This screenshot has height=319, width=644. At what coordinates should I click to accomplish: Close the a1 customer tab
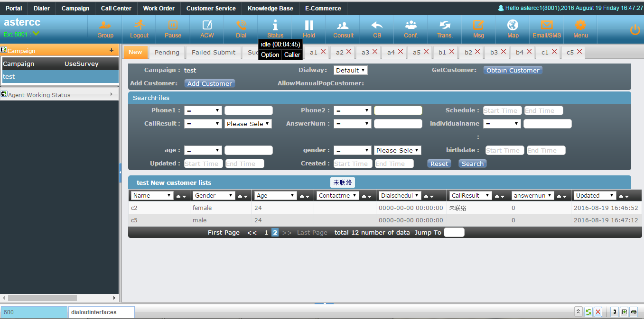323,52
